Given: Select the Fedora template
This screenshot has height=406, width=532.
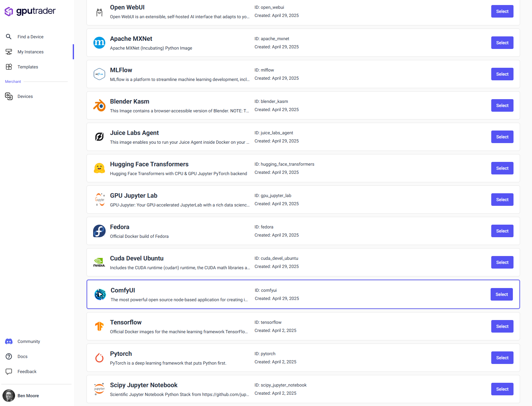Looking at the screenshot, I should click(x=502, y=231).
